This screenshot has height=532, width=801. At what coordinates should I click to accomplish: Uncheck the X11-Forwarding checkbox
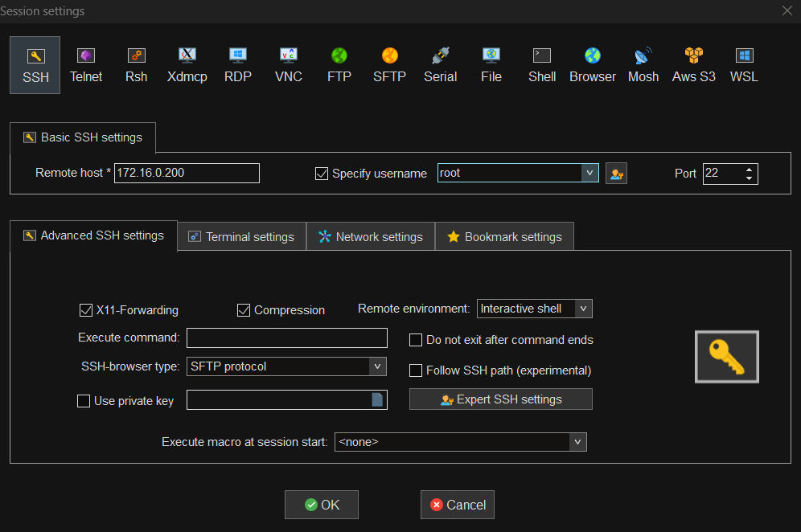86,310
